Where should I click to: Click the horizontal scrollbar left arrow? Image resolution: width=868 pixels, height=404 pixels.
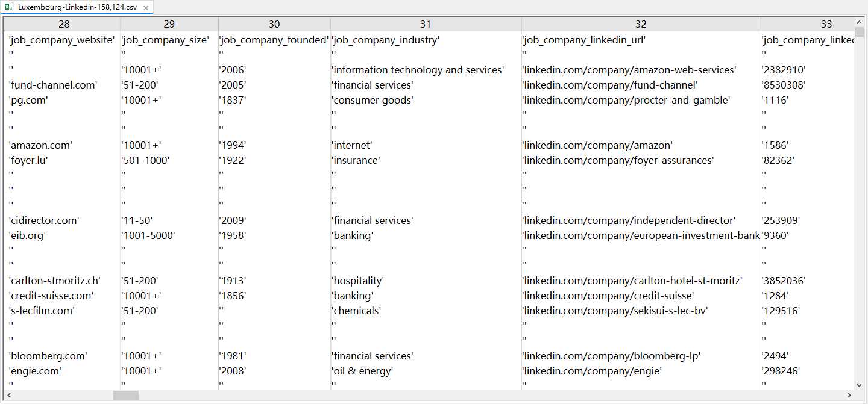point(8,395)
